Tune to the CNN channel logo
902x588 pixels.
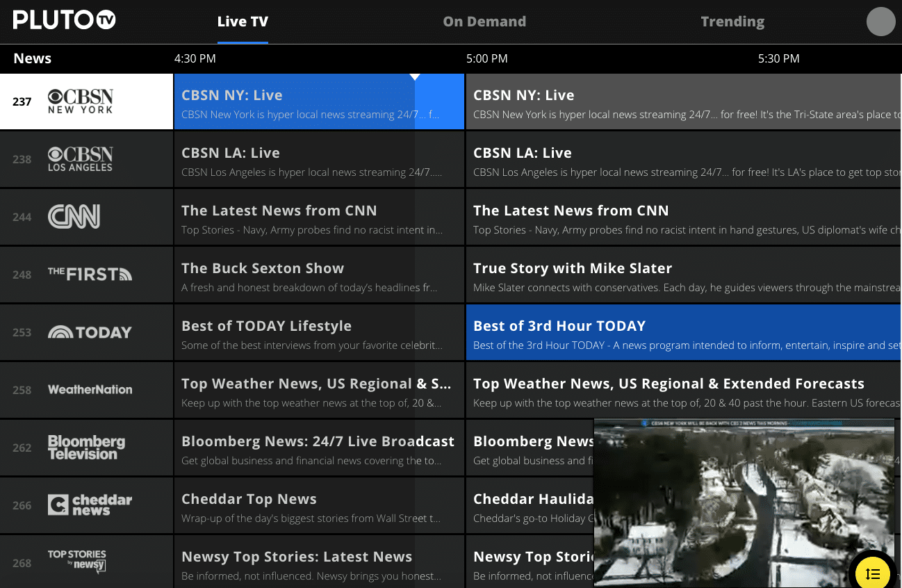click(74, 217)
